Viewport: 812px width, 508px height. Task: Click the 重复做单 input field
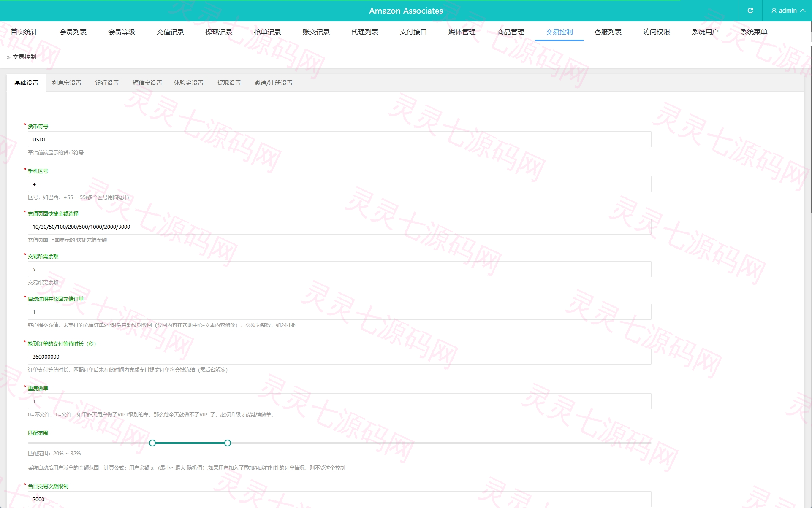pyautogui.click(x=339, y=401)
